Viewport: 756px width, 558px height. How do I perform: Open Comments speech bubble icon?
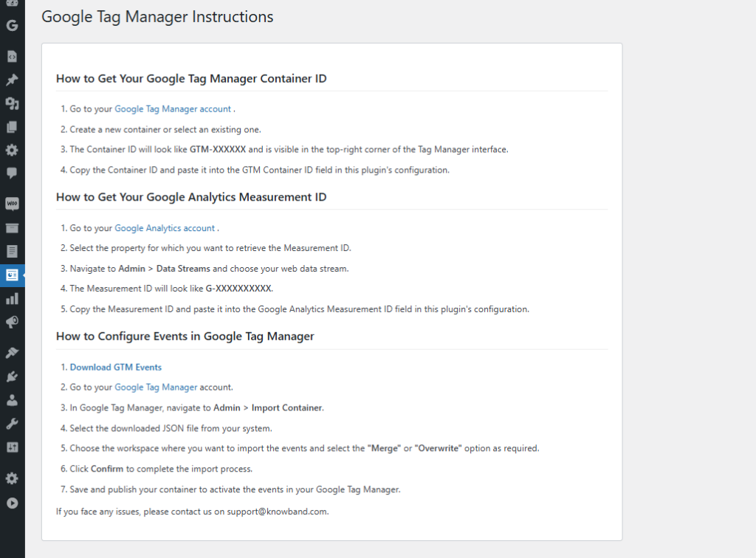click(12, 173)
